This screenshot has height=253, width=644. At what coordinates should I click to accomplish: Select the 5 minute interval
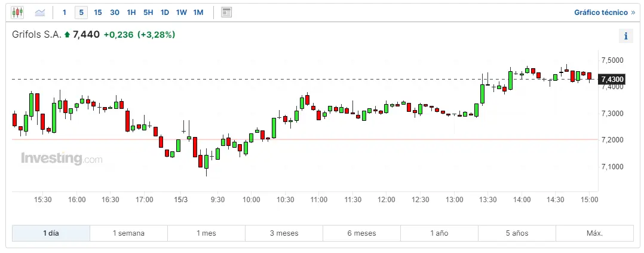[x=81, y=13]
